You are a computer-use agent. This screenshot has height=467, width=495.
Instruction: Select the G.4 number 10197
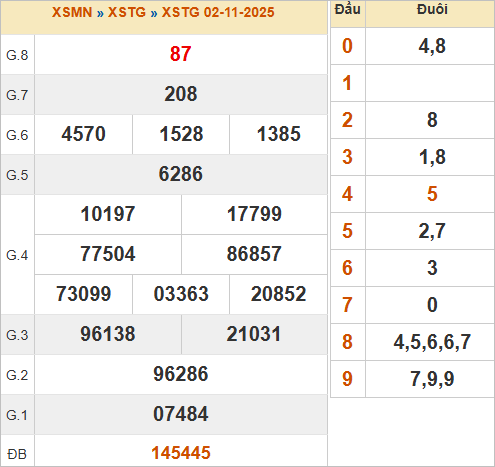pyautogui.click(x=108, y=214)
